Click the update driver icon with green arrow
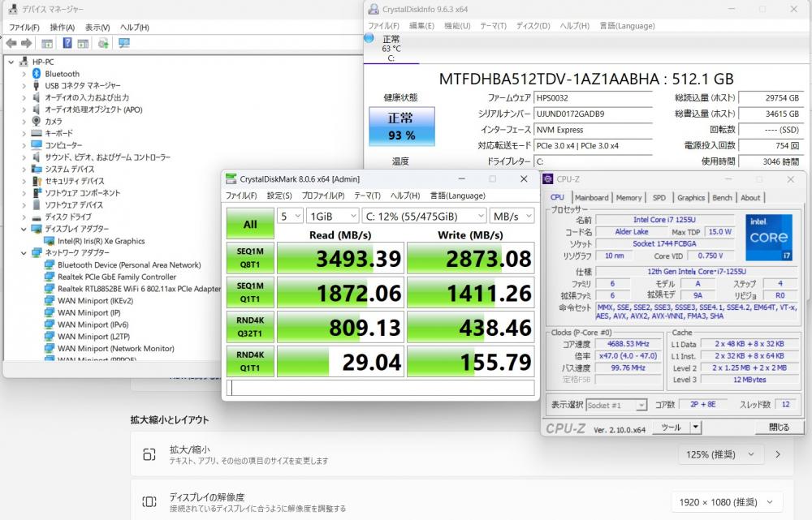Image resolution: width=812 pixels, height=520 pixels. 103,43
